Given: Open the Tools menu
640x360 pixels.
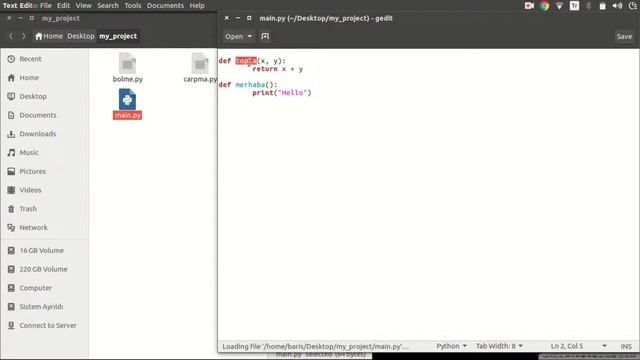Looking at the screenshot, I should click(x=133, y=6).
